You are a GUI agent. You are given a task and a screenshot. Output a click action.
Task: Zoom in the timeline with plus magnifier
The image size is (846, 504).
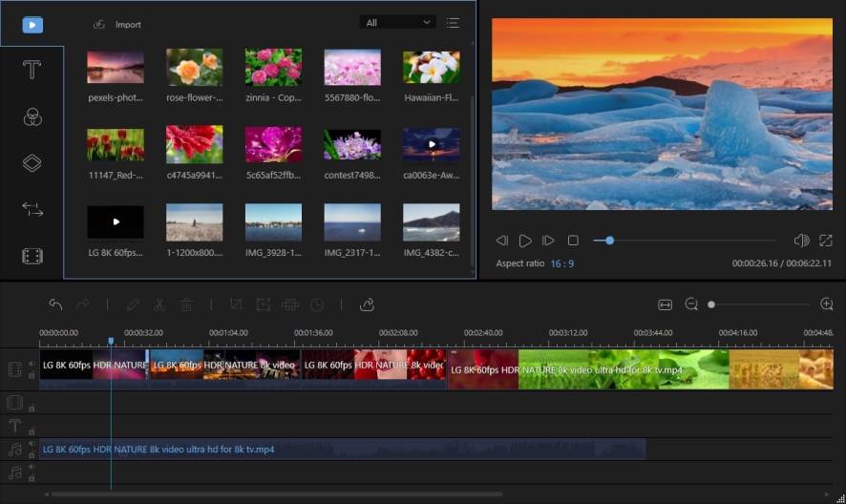827,304
